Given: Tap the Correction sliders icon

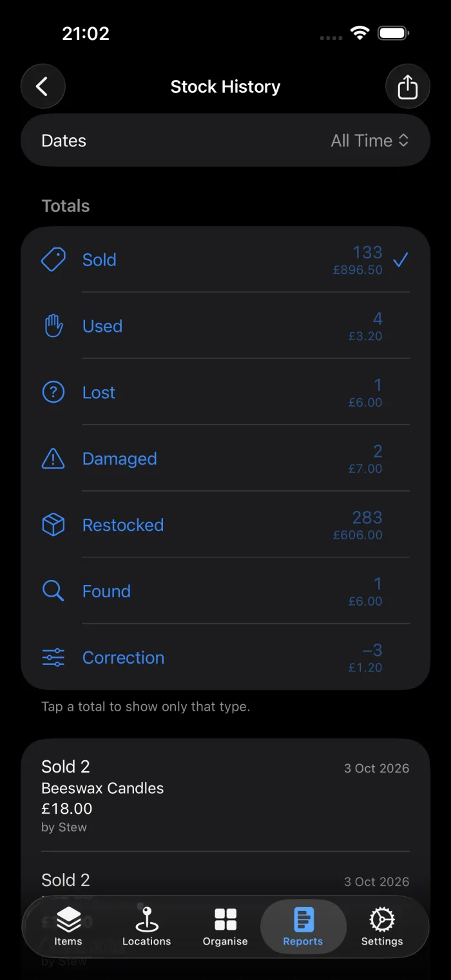Looking at the screenshot, I should click(x=53, y=658).
